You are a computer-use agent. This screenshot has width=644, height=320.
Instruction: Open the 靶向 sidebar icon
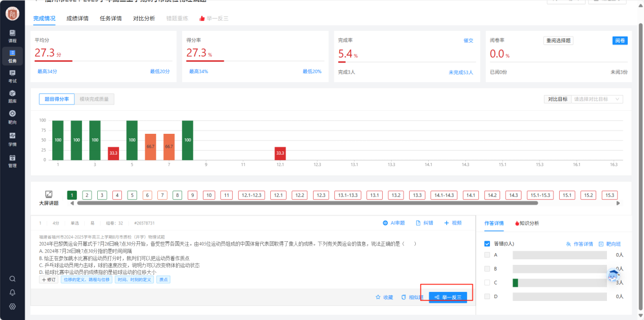pos(12,117)
